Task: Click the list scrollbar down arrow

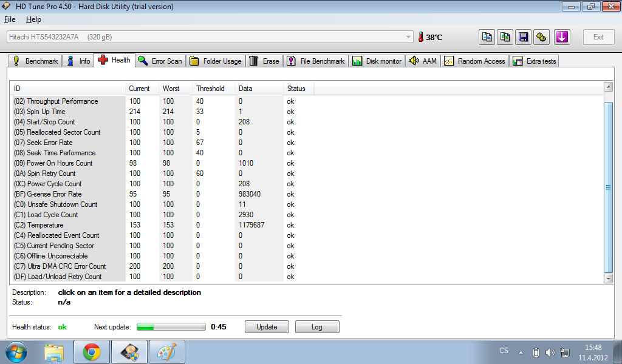Action: [607, 278]
